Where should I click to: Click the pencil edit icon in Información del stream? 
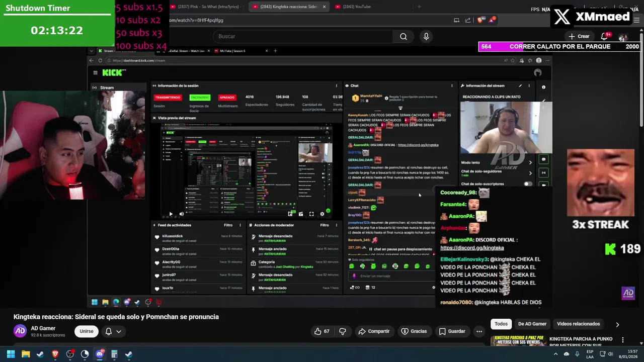click(x=520, y=85)
